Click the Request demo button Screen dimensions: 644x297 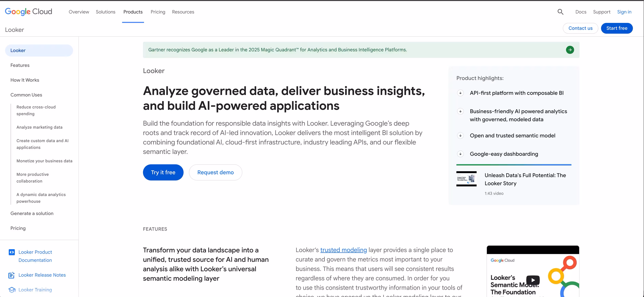(215, 172)
